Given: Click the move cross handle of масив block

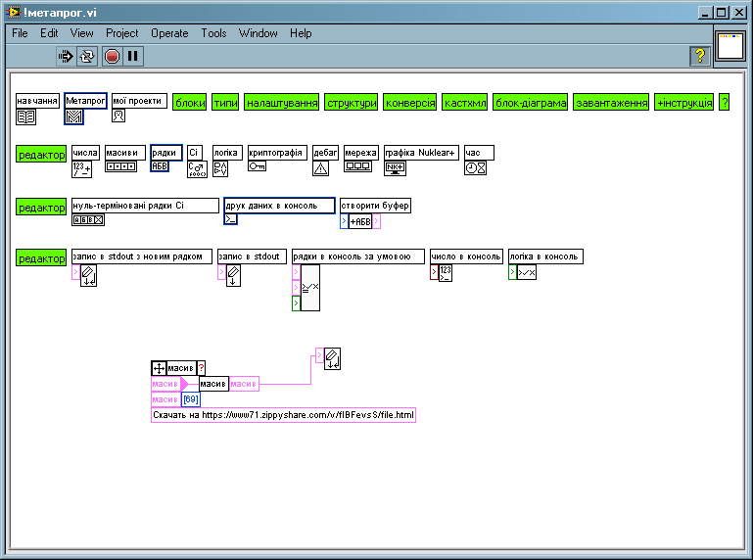Looking at the screenshot, I should coord(159,368).
